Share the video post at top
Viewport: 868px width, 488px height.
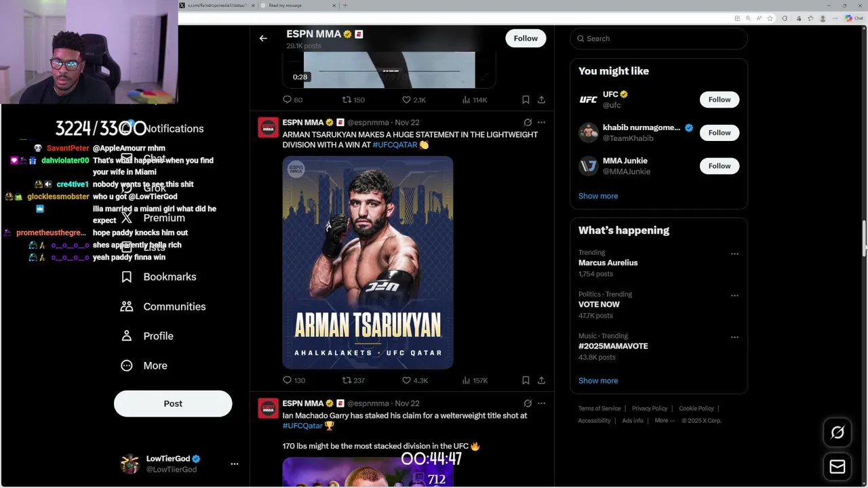coord(541,100)
